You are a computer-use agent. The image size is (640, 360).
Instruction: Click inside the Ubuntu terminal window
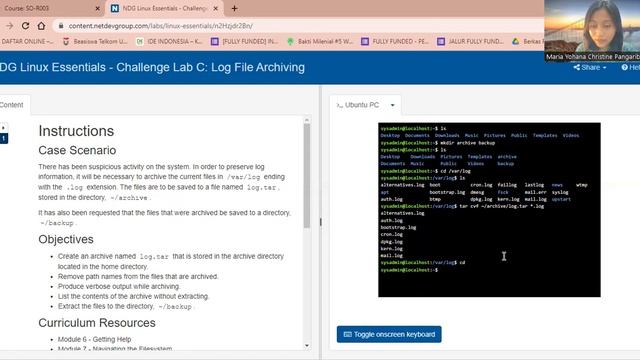point(489,209)
